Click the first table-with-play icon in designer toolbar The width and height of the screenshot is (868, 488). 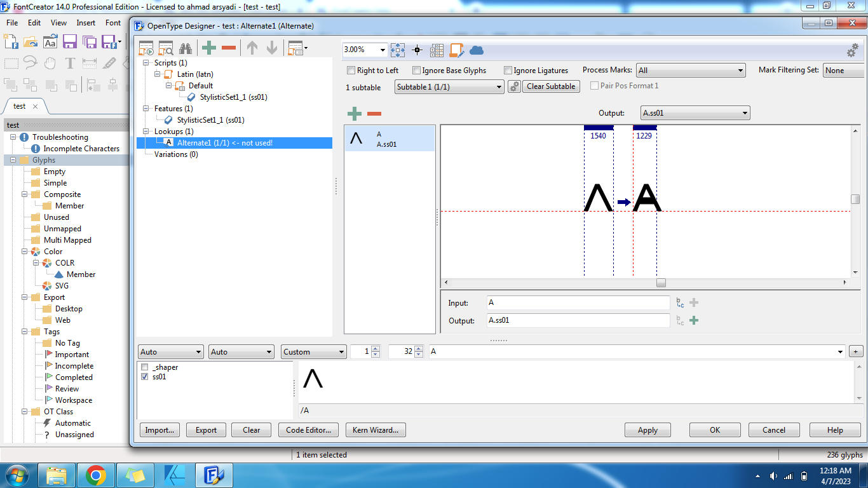point(146,48)
